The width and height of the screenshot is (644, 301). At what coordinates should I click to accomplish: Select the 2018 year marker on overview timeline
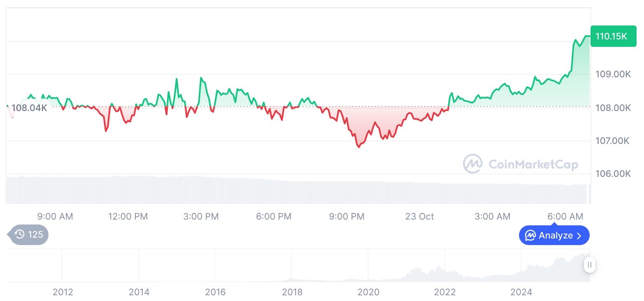coord(292,292)
